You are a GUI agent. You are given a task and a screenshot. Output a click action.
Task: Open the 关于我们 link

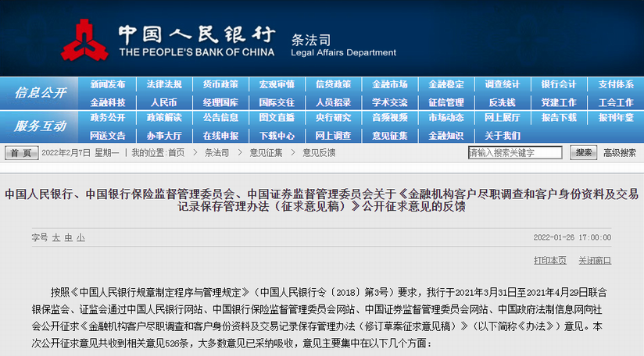point(503,136)
